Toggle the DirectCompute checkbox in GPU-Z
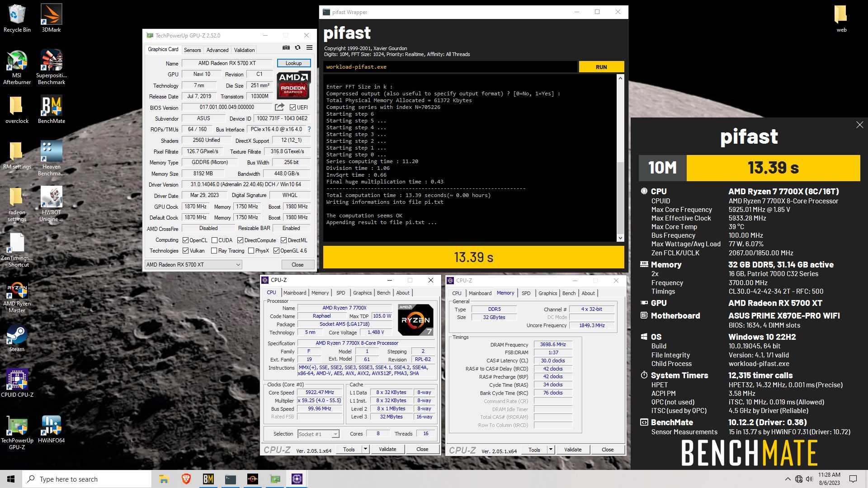This screenshot has width=868, height=488. point(240,240)
